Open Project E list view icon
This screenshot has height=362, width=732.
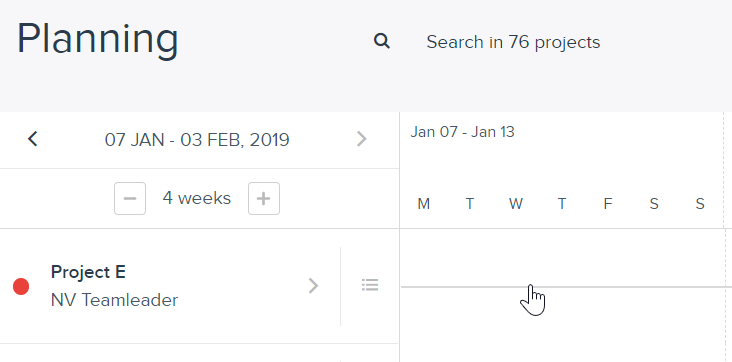pos(370,285)
